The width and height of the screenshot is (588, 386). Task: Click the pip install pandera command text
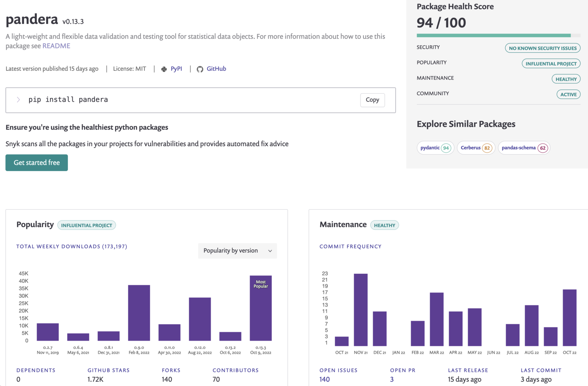coord(68,100)
